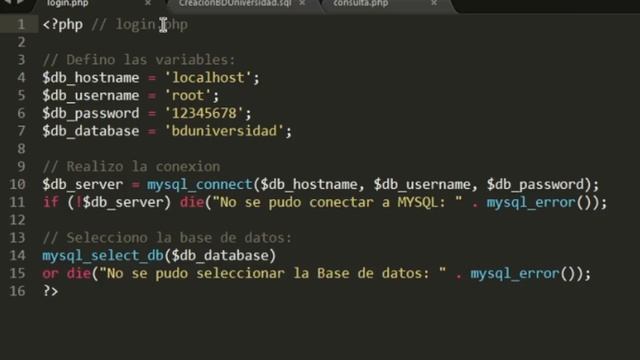Click the 'if' keyword on line 11
The height and width of the screenshot is (360, 640).
point(51,202)
